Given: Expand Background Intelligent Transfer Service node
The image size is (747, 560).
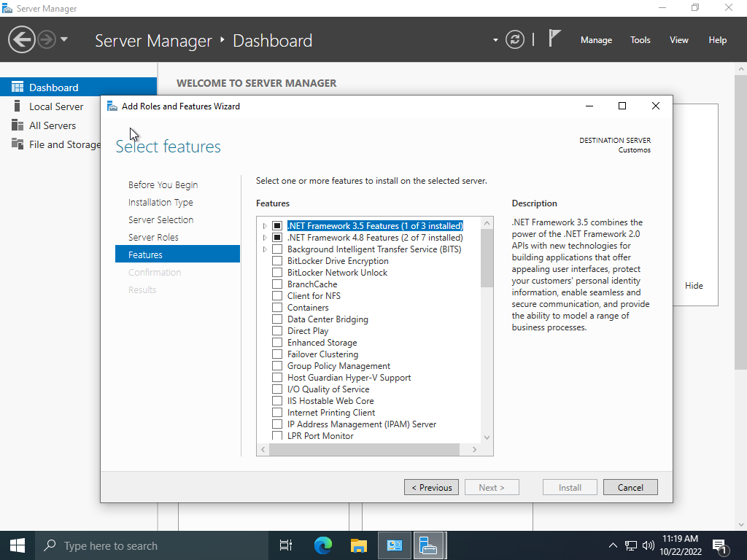Looking at the screenshot, I should [x=265, y=249].
